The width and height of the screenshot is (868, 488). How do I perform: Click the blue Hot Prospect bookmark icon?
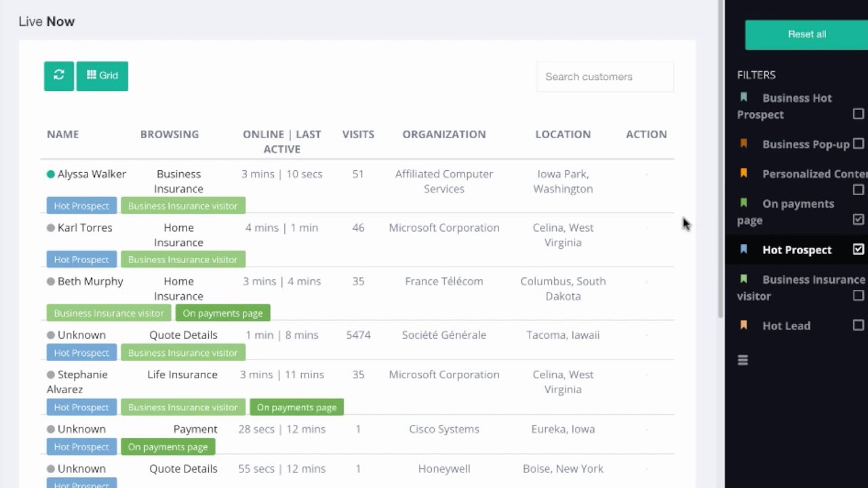(x=744, y=249)
